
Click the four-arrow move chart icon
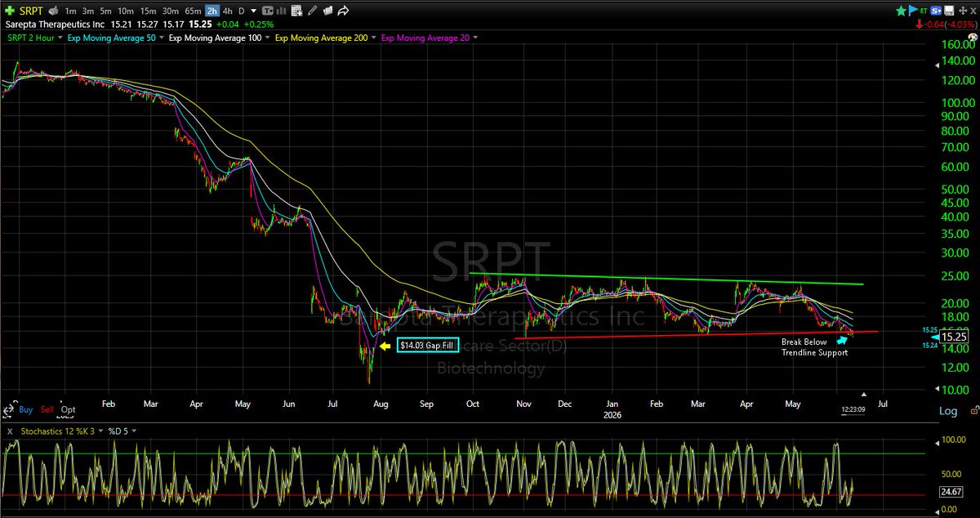[x=963, y=11]
